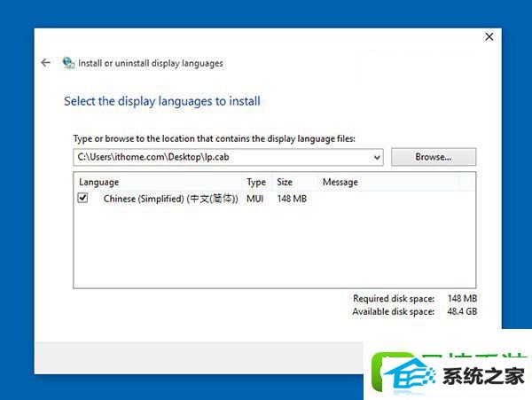532x400 pixels.
Task: Click the language pack globe icon
Action: coord(68,63)
